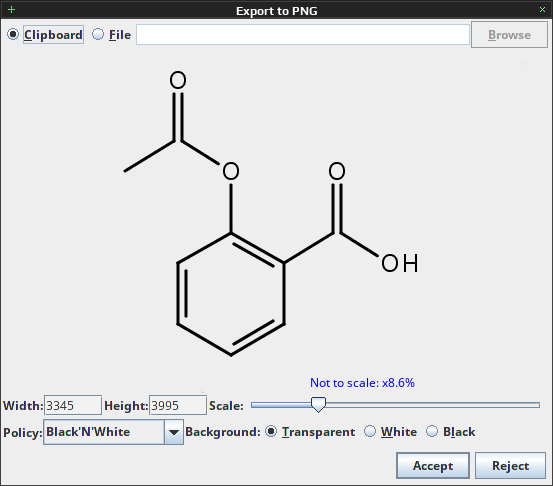
Task: Open the Policy dropdown arrow
Action: coord(174,432)
